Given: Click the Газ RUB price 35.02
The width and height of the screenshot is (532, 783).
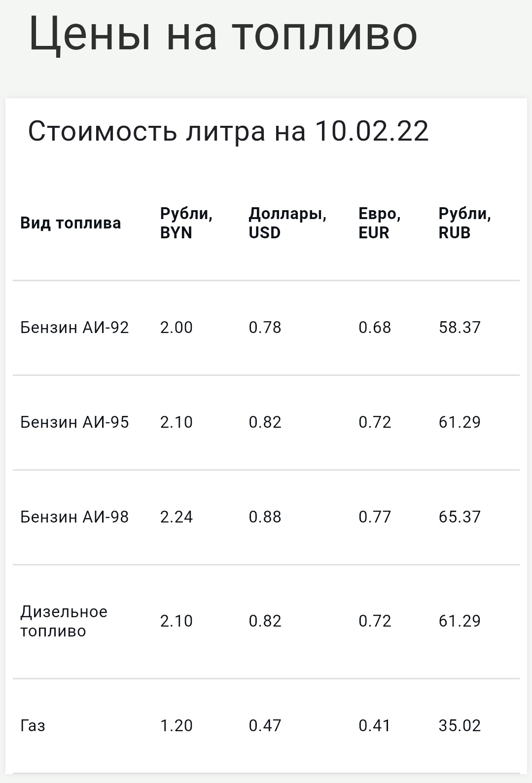Looking at the screenshot, I should (460, 726).
